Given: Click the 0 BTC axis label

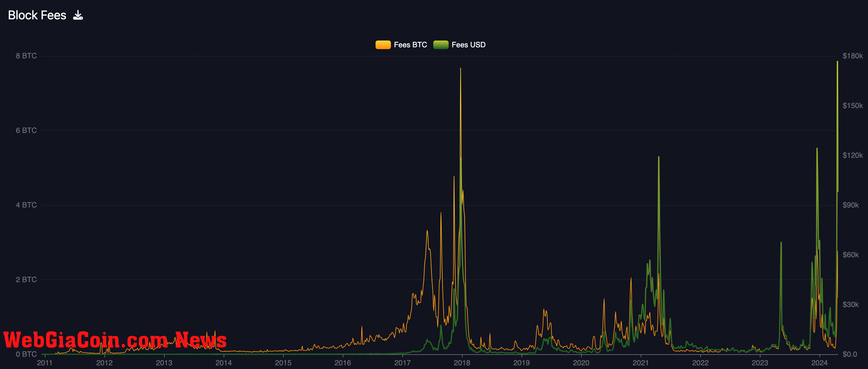Looking at the screenshot, I should coord(26,354).
